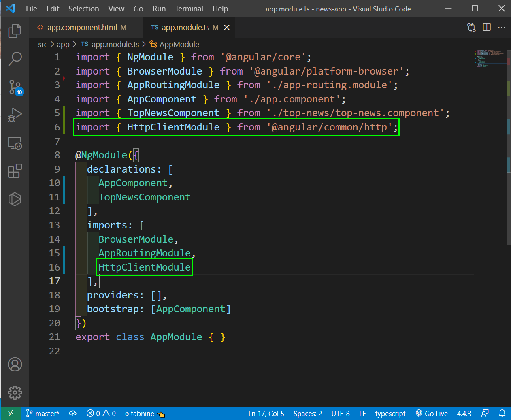Split the editor to the right
Viewport: 511px width, 420px height.
(x=487, y=27)
